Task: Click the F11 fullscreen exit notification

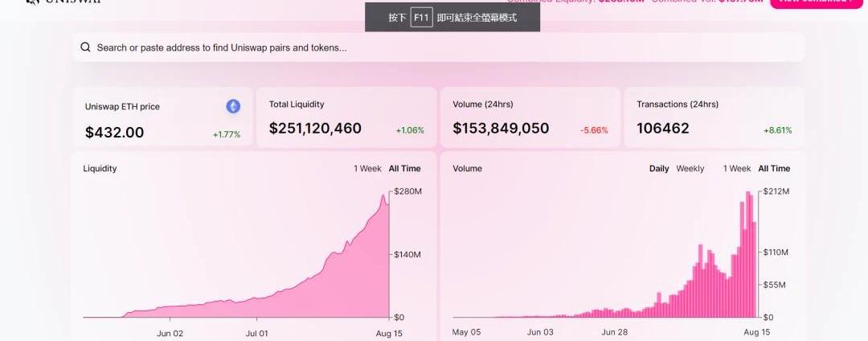Action: click(x=452, y=17)
